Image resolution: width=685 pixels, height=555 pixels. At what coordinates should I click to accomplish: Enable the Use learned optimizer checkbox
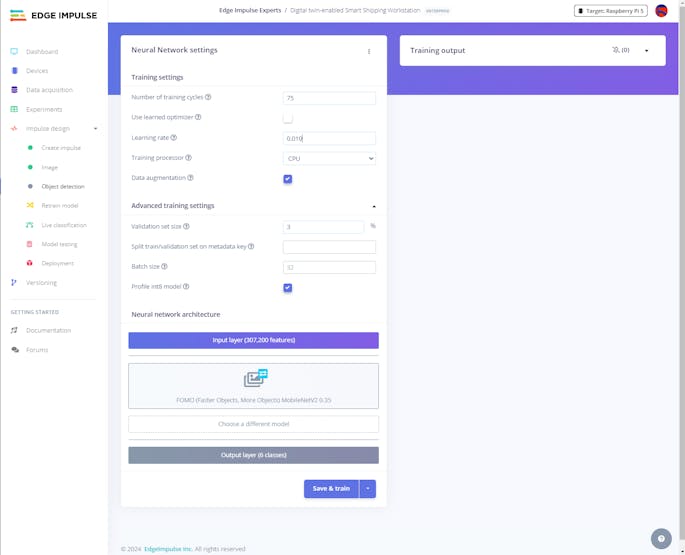tap(287, 118)
